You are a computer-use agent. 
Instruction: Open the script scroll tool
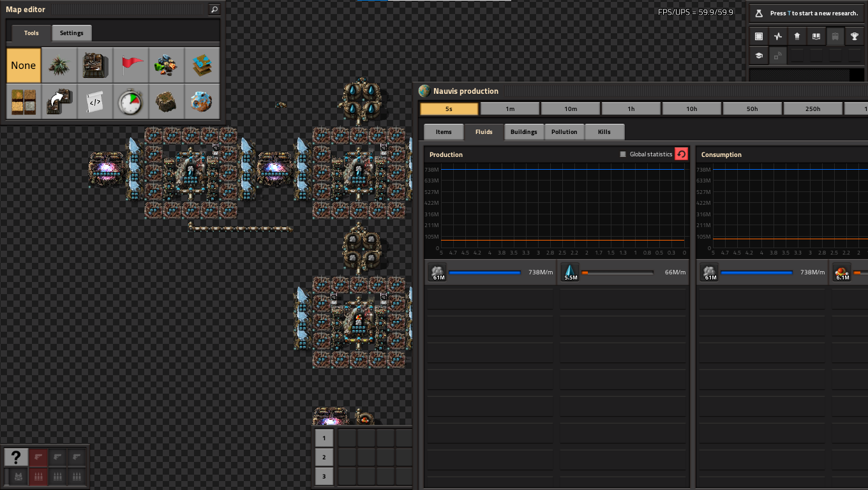click(95, 101)
